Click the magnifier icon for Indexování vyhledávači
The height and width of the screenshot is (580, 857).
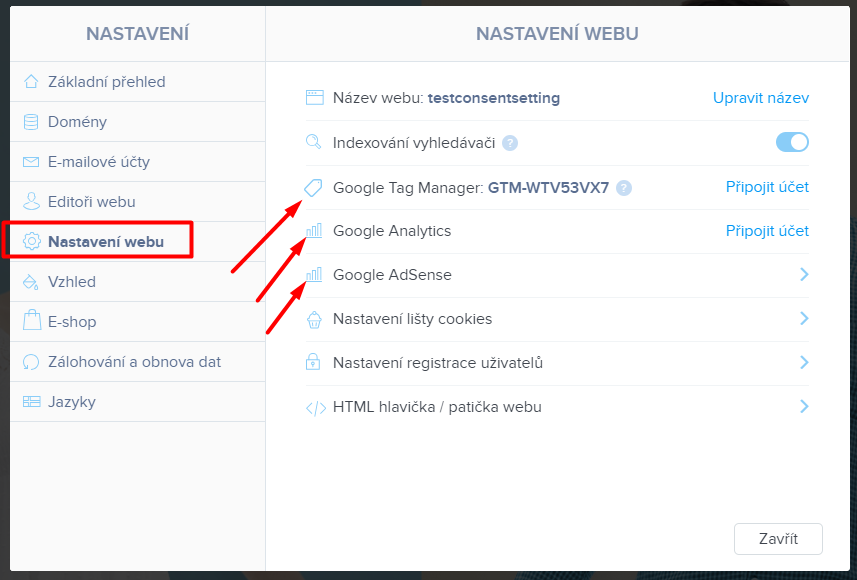(314, 142)
